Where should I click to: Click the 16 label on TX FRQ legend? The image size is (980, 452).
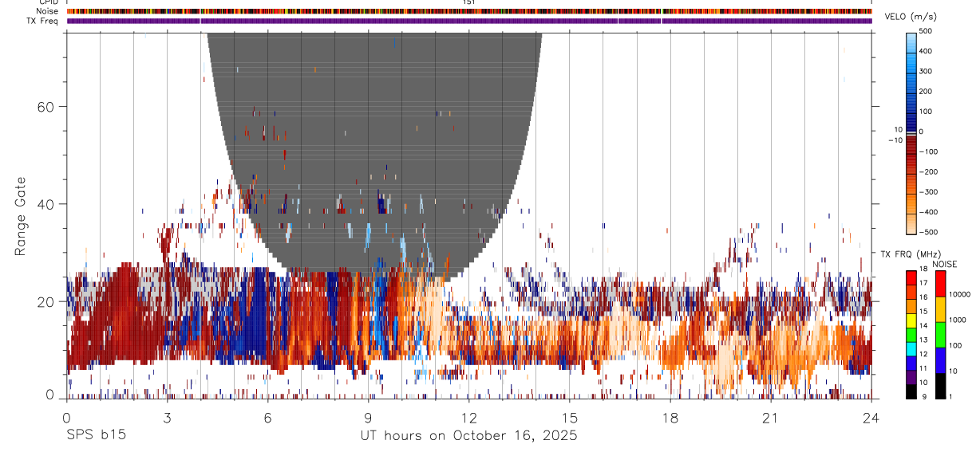pos(923,297)
